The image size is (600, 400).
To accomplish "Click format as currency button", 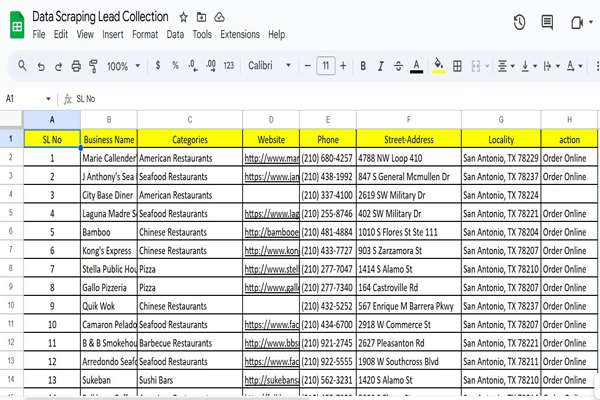I will click(158, 66).
